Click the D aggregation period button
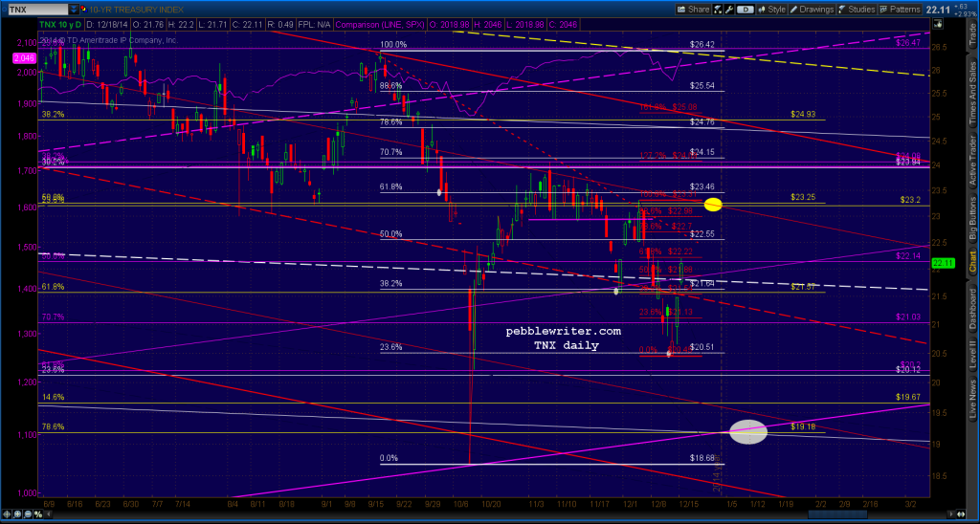Image resolution: width=980 pixels, height=524 pixels. pyautogui.click(x=745, y=10)
